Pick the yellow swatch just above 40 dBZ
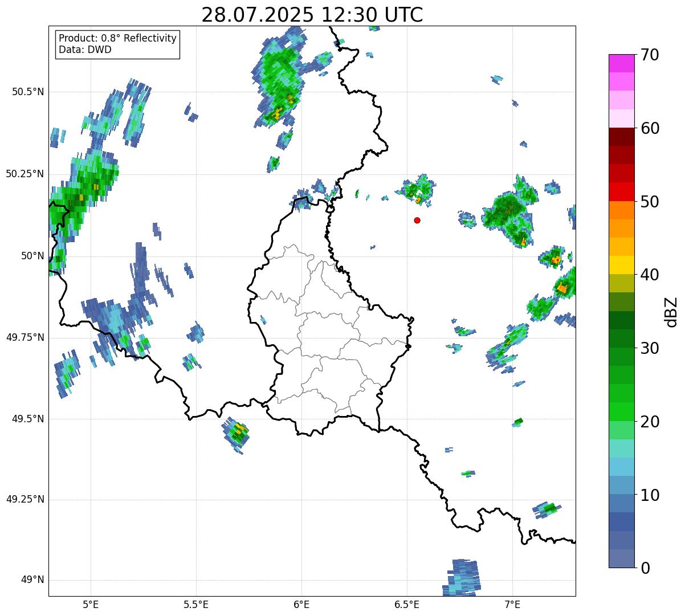The height and width of the screenshot is (616, 685). [621, 265]
